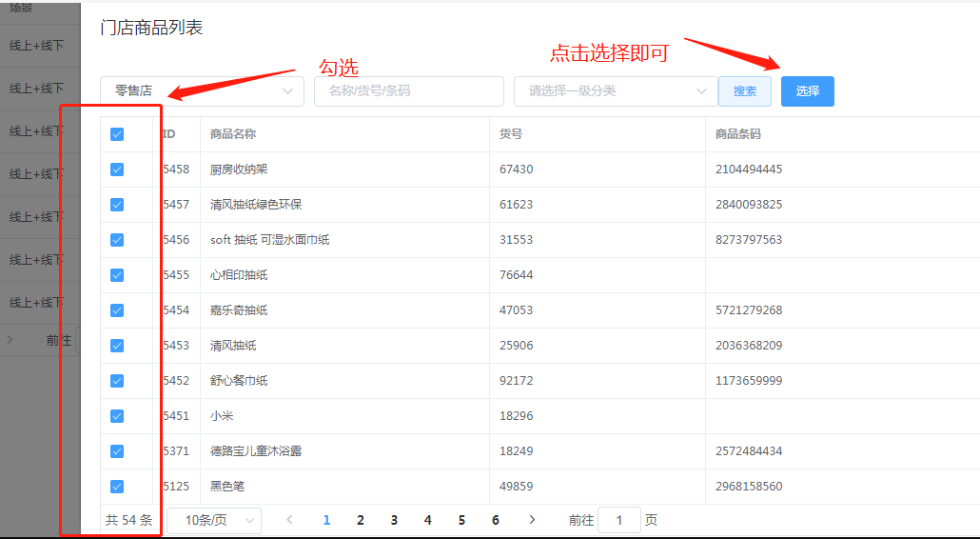
Task: Uncheck the row with ID 5453
Action: (x=117, y=346)
